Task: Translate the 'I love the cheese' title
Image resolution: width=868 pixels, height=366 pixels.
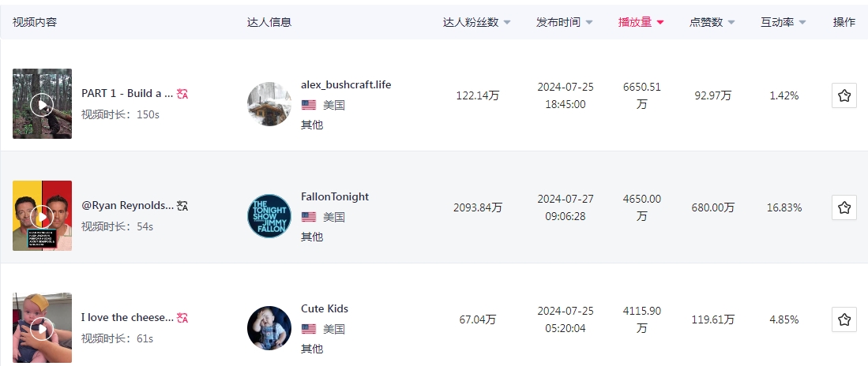Action: pyautogui.click(x=182, y=318)
